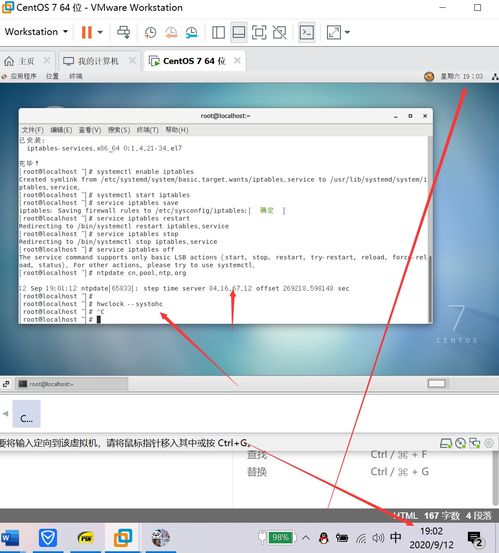Click the 查找 entry in background menu
Viewport: 499px width, 553px height.
pyautogui.click(x=257, y=455)
